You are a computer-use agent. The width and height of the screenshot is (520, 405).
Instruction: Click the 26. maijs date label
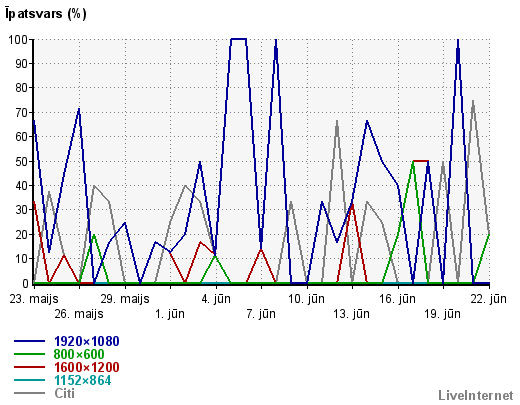coord(79,314)
